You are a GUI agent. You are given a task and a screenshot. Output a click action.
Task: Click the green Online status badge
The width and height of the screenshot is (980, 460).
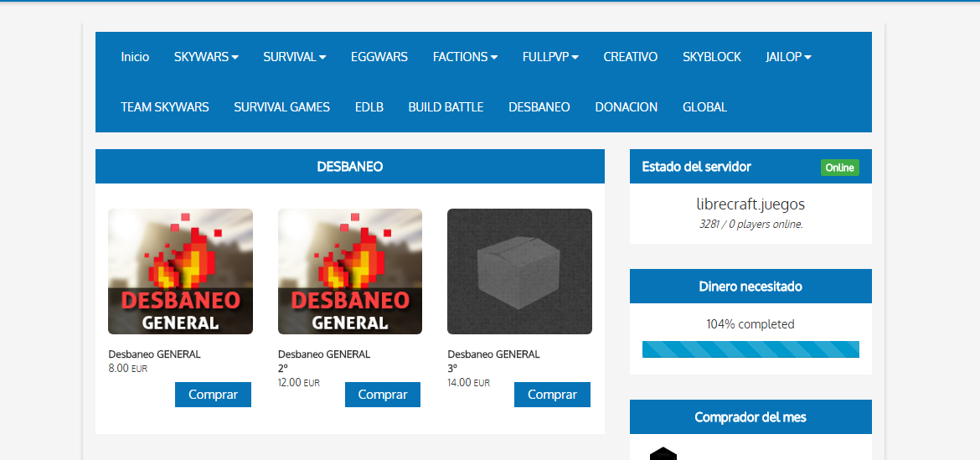coord(840,168)
